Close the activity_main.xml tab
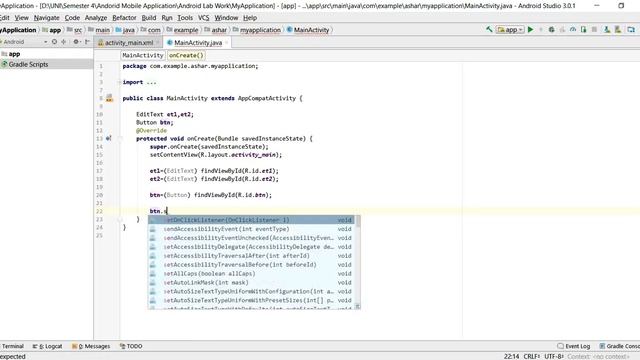The image size is (640, 360). (x=158, y=42)
